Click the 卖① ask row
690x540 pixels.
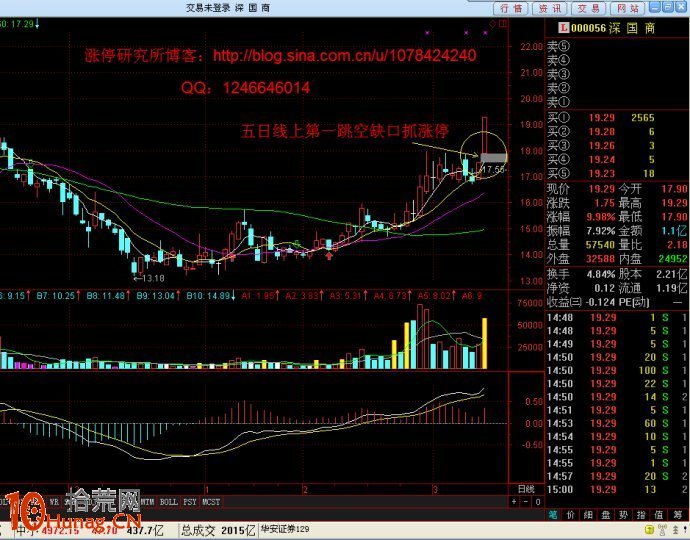pyautogui.click(x=616, y=102)
